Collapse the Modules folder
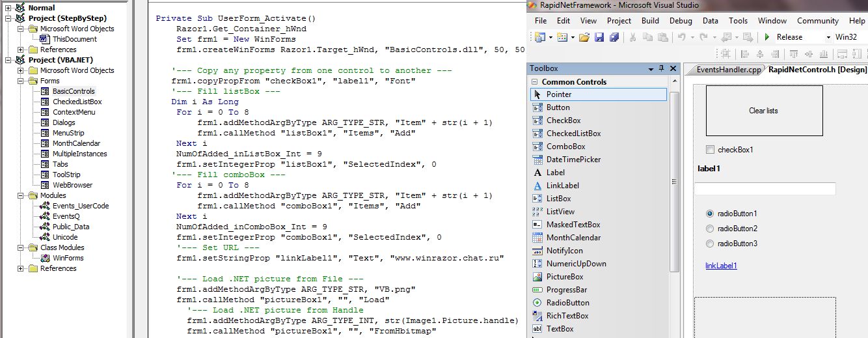The width and height of the screenshot is (868, 338). [x=21, y=195]
